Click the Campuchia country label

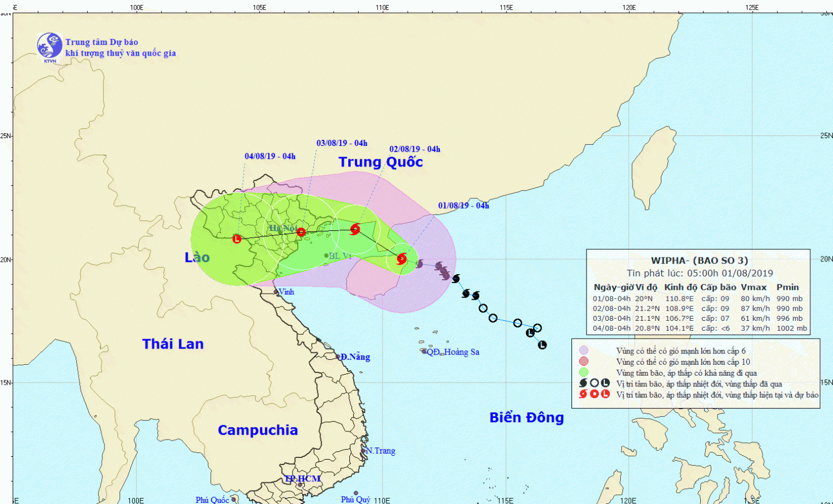258,430
